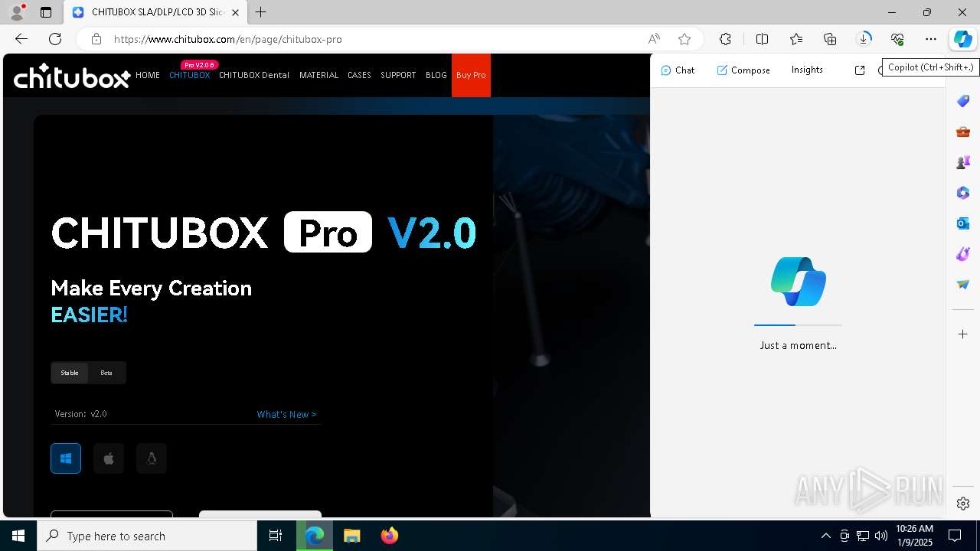Select the macOS platform download icon
The width and height of the screenshot is (980, 551).
point(109,458)
